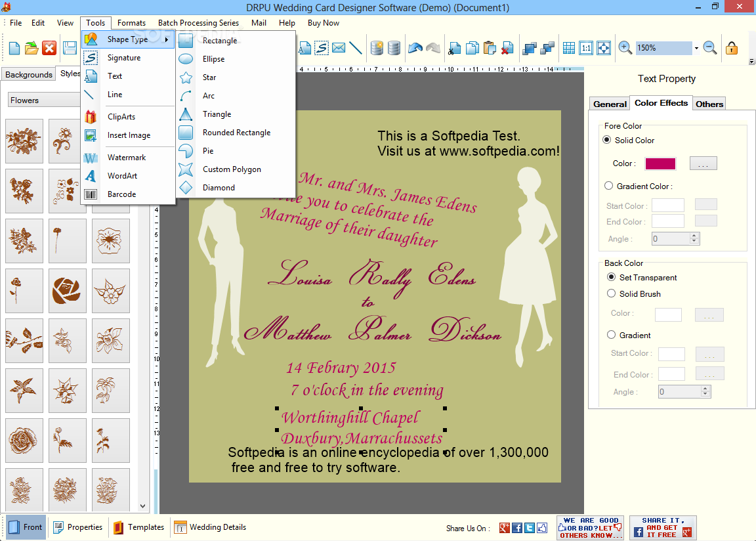The image size is (756, 541).
Task: Pick WordArt from the Tools menu
Action: tap(128, 176)
